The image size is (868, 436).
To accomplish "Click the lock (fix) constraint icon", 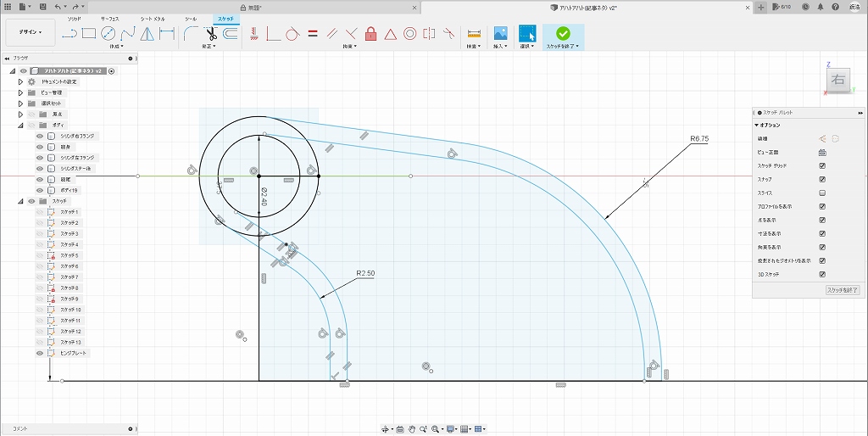I will point(370,34).
